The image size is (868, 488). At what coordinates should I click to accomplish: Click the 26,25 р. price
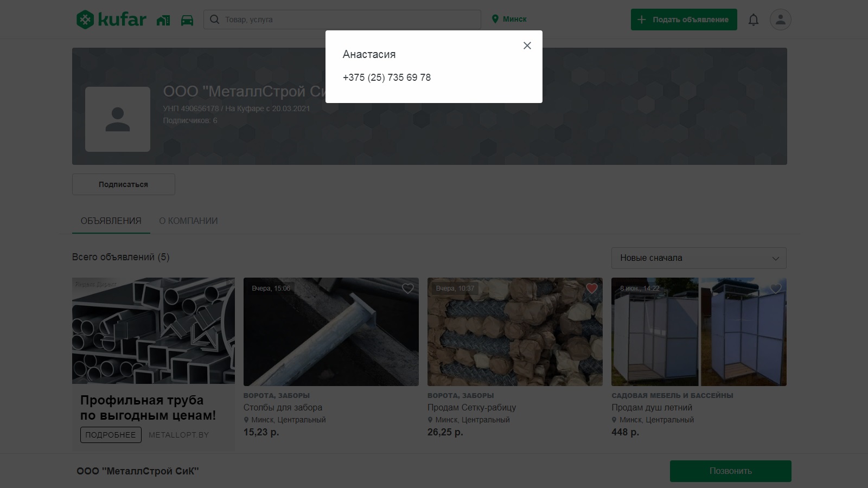tap(445, 432)
